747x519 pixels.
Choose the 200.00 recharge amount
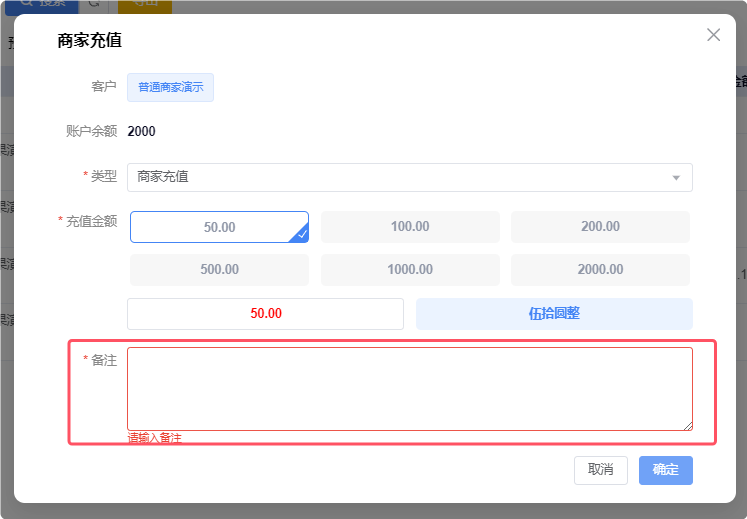[600, 227]
